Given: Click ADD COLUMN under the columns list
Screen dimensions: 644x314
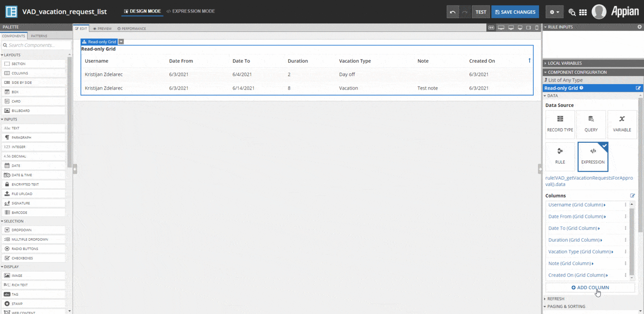Looking at the screenshot, I should (590, 288).
